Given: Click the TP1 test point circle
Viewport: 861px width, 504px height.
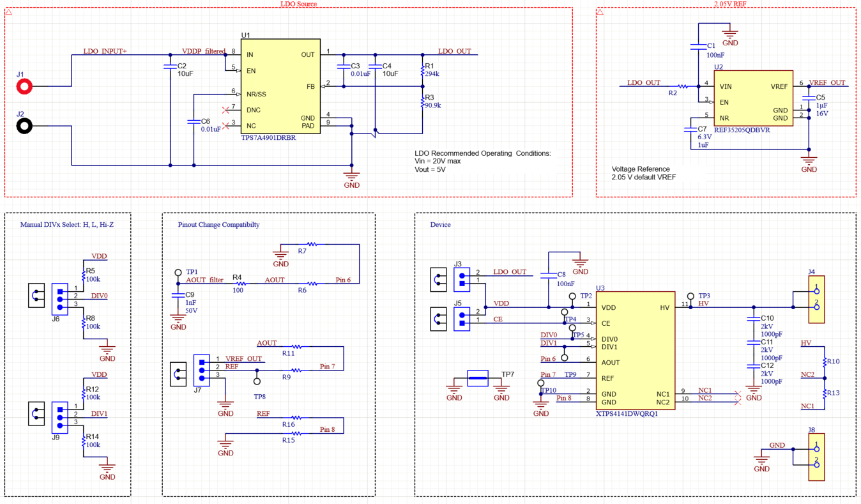Looking at the screenshot, I should (x=178, y=271).
